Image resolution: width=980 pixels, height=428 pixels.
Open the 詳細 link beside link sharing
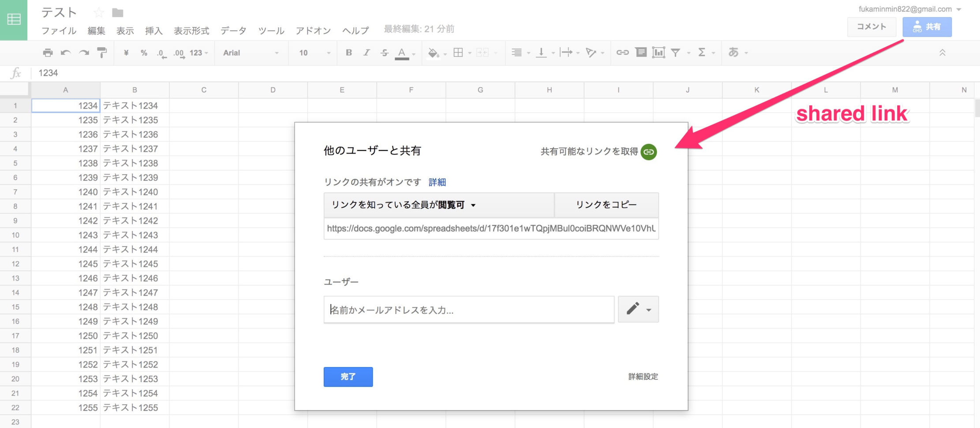click(x=436, y=182)
